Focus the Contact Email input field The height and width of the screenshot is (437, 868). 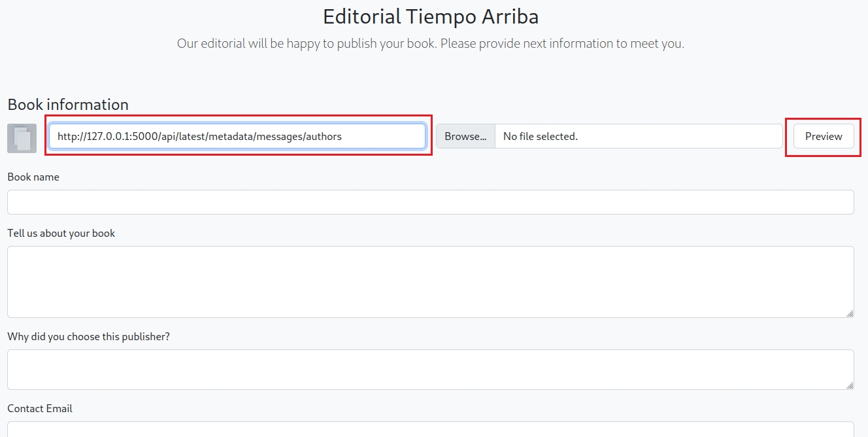430,429
